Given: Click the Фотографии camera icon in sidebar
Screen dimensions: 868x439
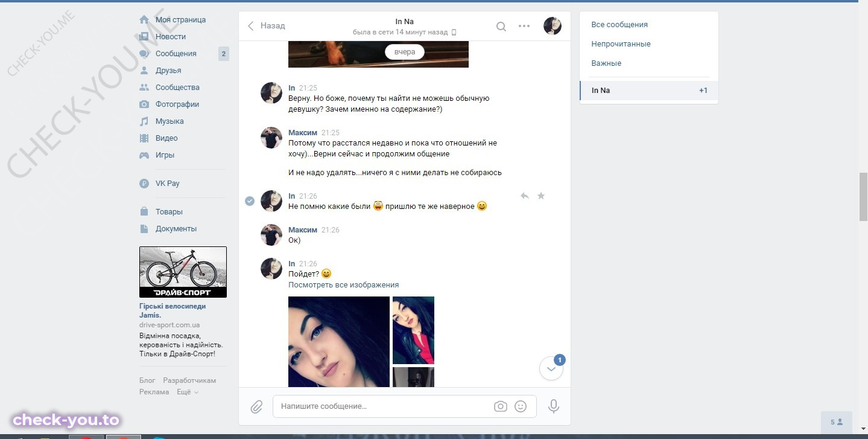Looking at the screenshot, I should (x=144, y=104).
